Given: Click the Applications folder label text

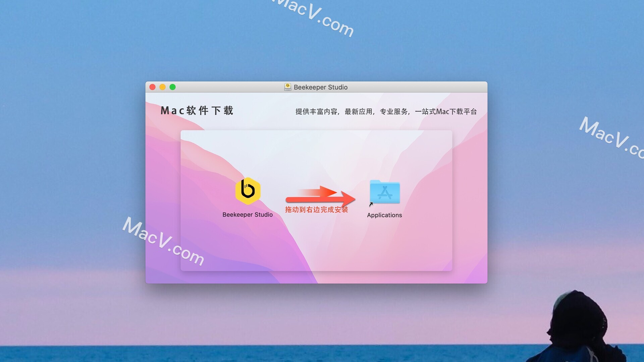Looking at the screenshot, I should pos(384,215).
